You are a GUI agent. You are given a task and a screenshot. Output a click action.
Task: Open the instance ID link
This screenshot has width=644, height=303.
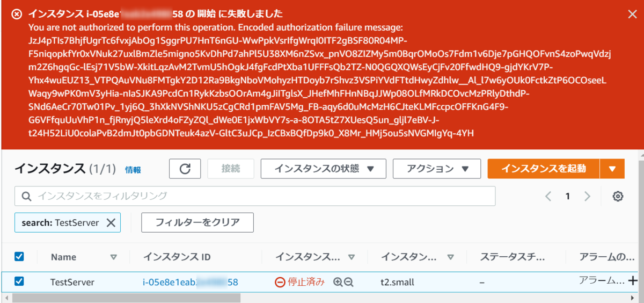click(x=191, y=282)
